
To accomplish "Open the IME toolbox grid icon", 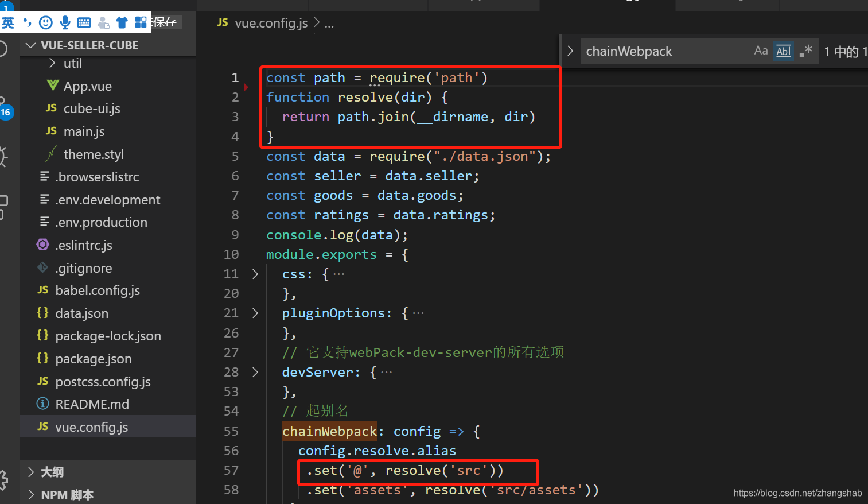I will tap(141, 22).
